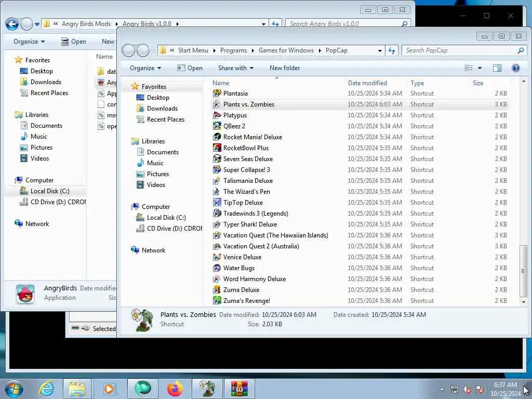Open Pictures in Angry Birds window sidebar
This screenshot has height=399, width=532.
coord(42,148)
